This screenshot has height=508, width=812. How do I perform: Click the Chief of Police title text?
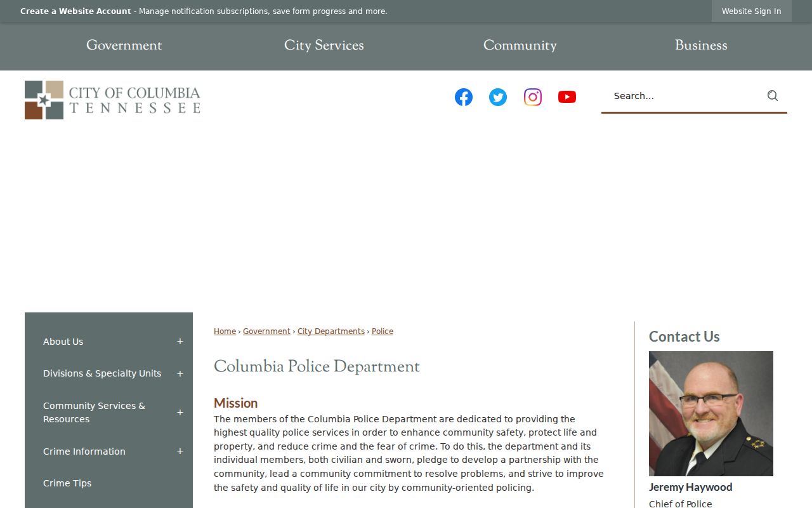point(680,504)
